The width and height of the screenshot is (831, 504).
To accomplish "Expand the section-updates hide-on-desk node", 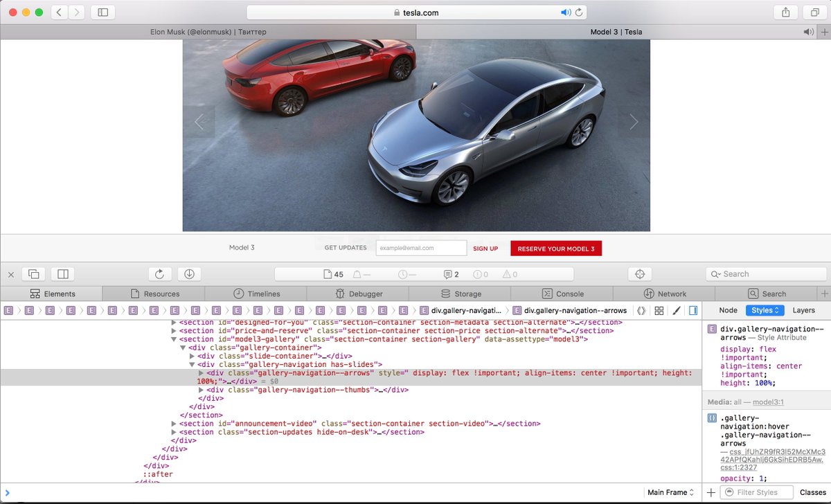I will point(175,432).
